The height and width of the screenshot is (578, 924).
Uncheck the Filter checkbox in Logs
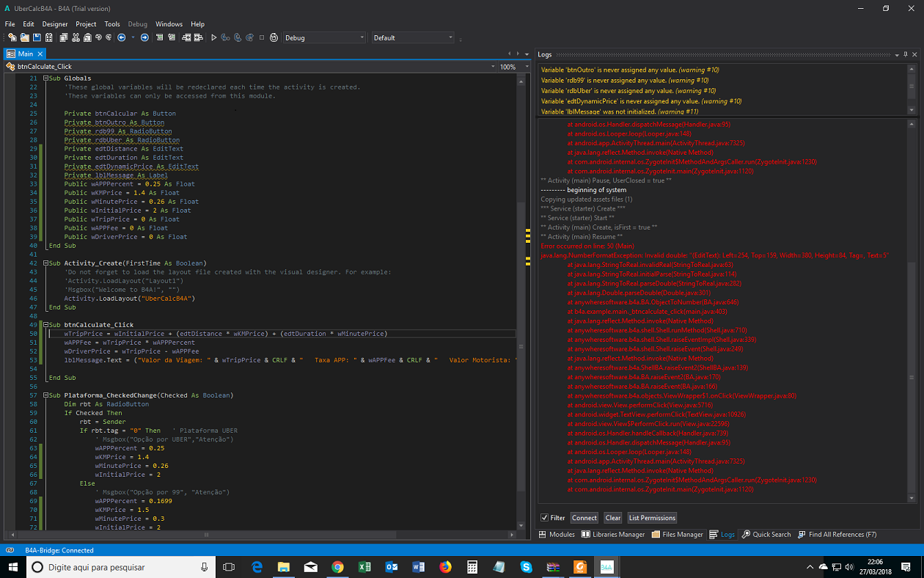544,518
